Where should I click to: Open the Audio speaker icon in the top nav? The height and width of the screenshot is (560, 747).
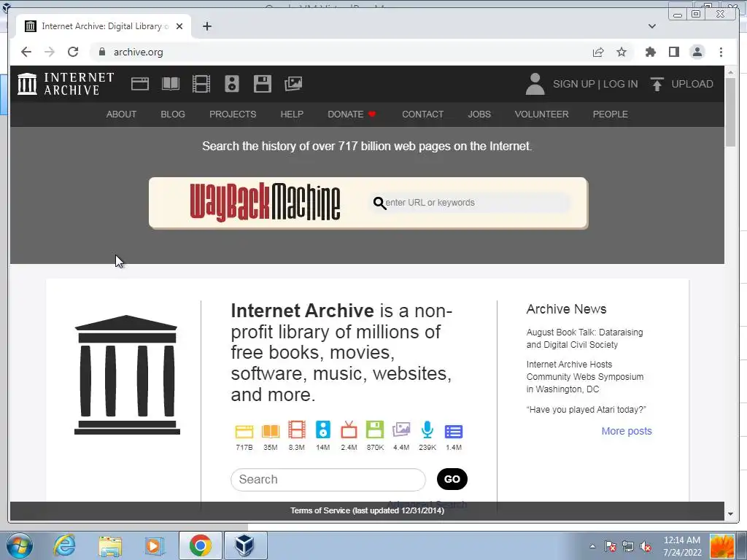click(232, 84)
